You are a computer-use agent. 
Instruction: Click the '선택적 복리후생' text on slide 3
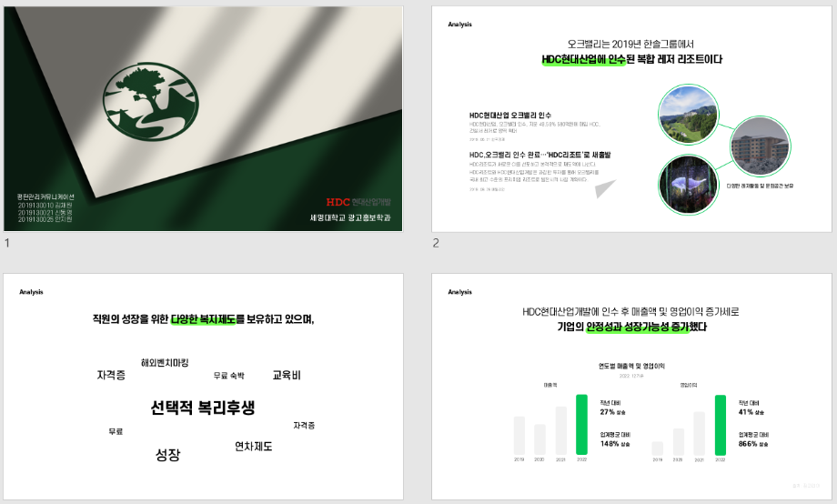(203, 408)
